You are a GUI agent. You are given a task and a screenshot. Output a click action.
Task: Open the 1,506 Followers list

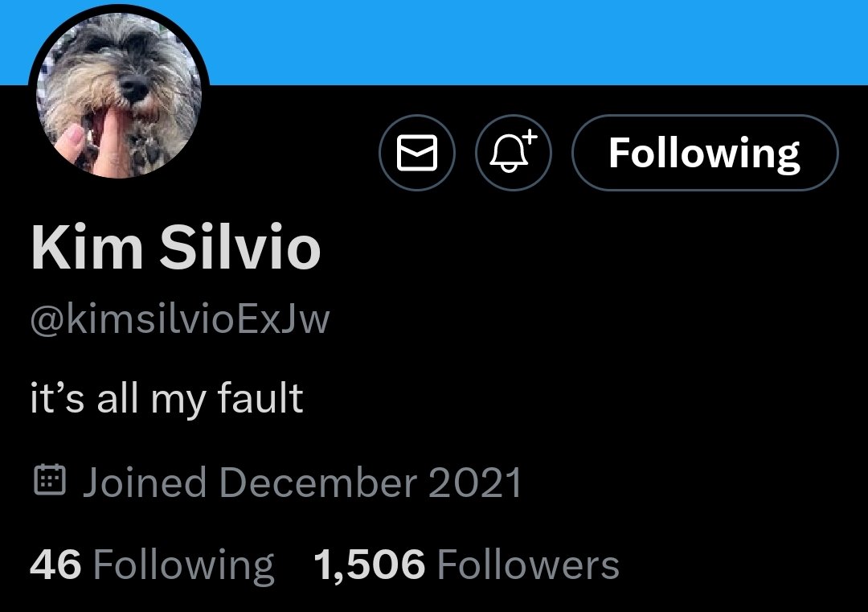pyautogui.click(x=467, y=565)
